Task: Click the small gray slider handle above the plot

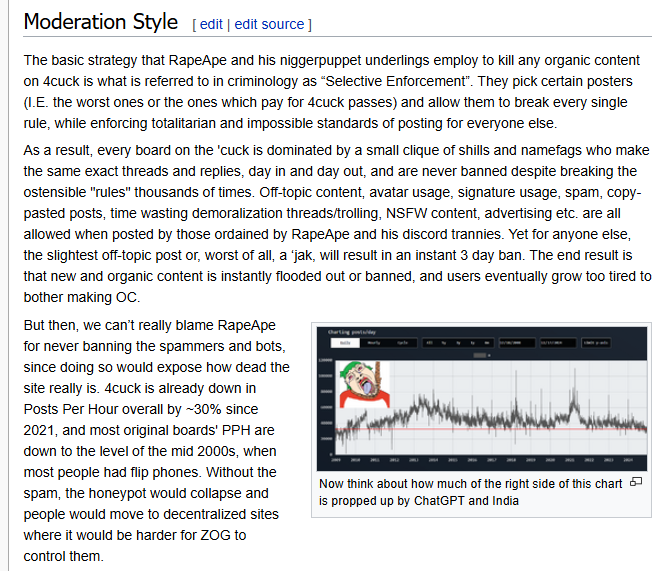Action: (480, 355)
